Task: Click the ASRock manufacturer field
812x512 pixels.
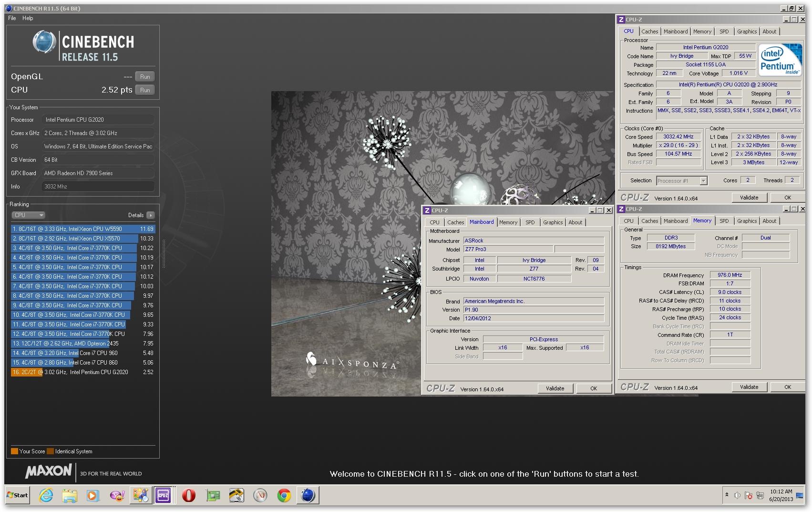Action: (534, 241)
